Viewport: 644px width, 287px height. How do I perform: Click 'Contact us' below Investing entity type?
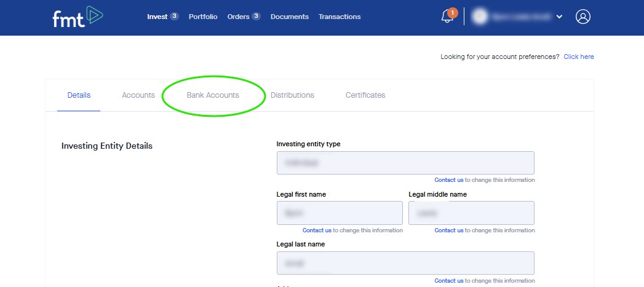pyautogui.click(x=449, y=180)
